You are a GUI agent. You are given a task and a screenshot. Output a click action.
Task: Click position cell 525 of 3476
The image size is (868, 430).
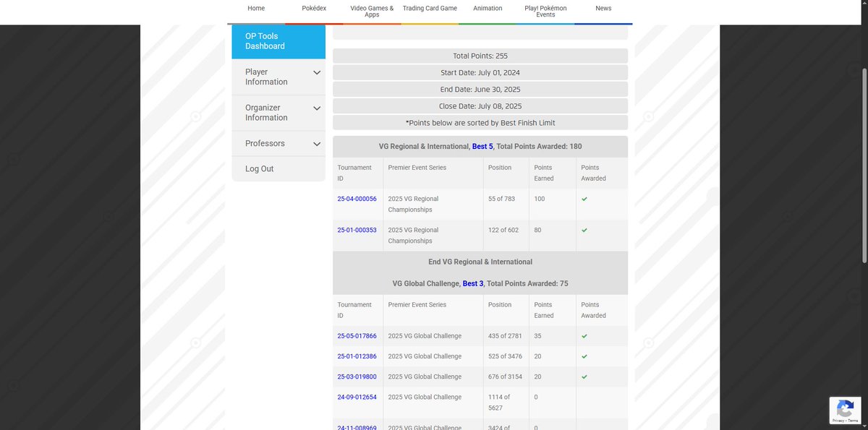(505, 356)
